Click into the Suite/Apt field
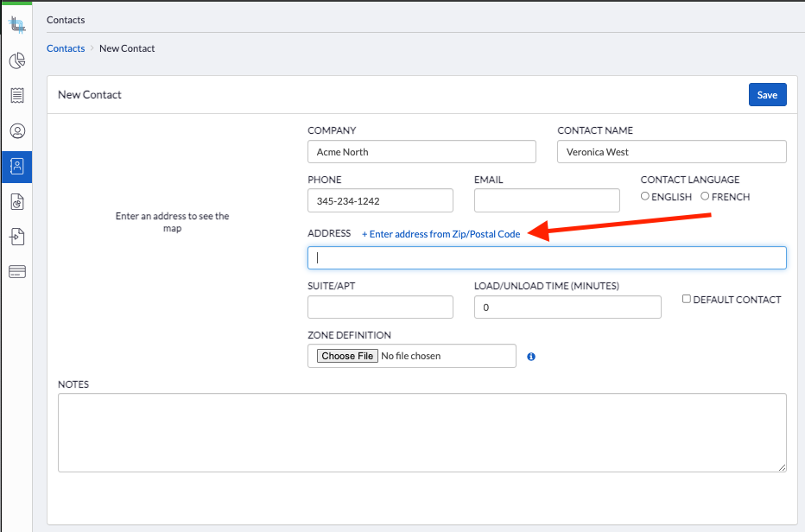The image size is (805, 532). [x=380, y=307]
